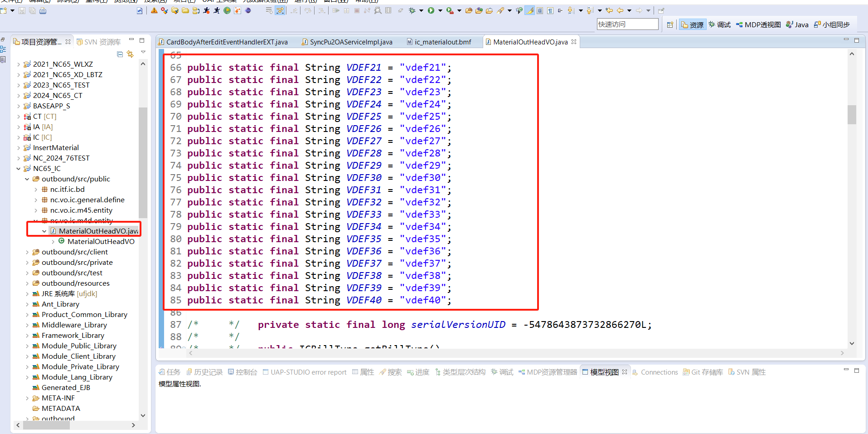The image size is (868, 434).
Task: Expand the Middleware_Library node
Action: point(27,325)
